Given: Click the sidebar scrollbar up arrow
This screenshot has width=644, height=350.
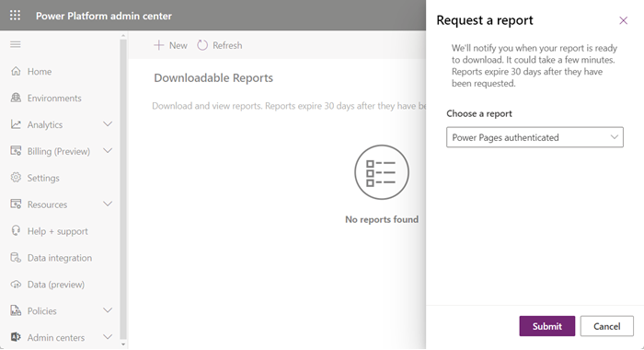Looking at the screenshot, I should pos(123,36).
